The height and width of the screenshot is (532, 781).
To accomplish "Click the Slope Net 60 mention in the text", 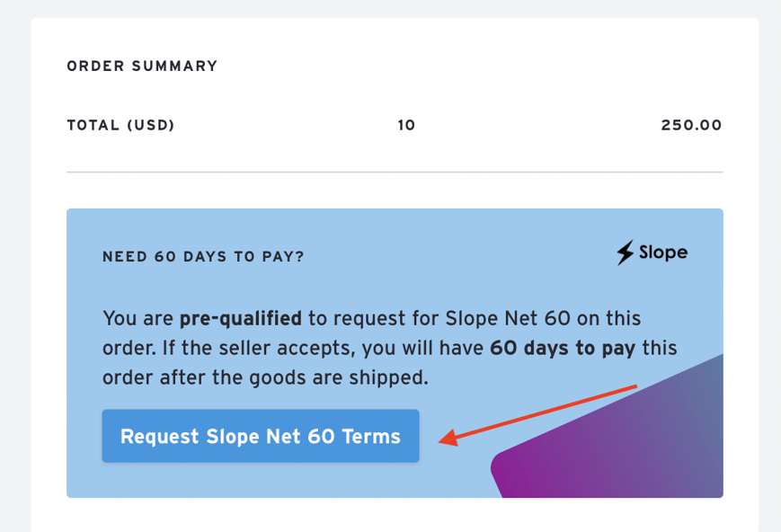I will click(x=508, y=318).
